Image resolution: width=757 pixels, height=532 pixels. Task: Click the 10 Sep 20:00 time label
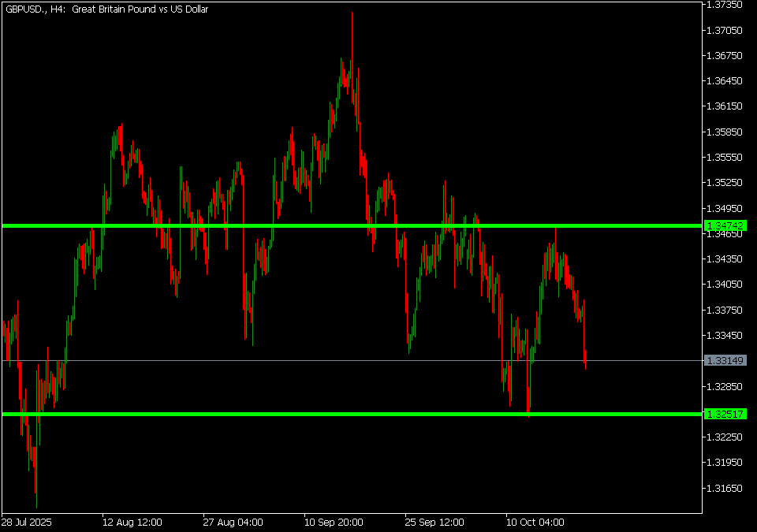(334, 522)
